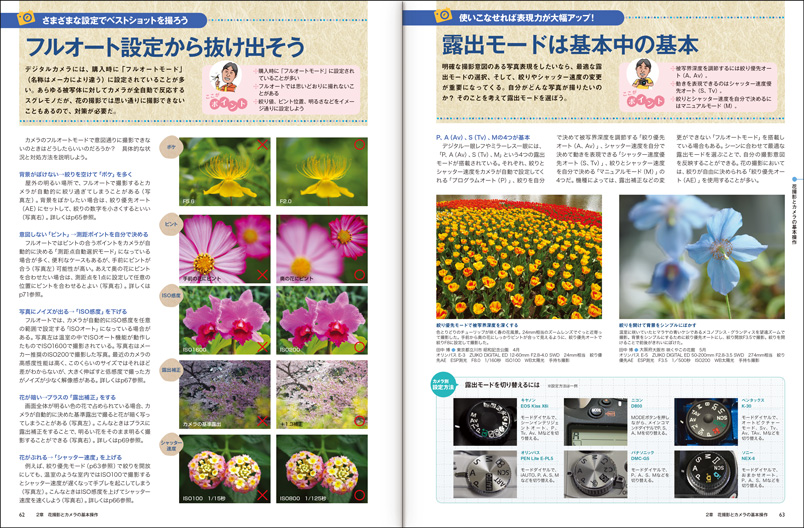The height and width of the screenshot is (528, 804).
Task: Click the Nikon D800 MODE button photo
Action: click(595, 422)
